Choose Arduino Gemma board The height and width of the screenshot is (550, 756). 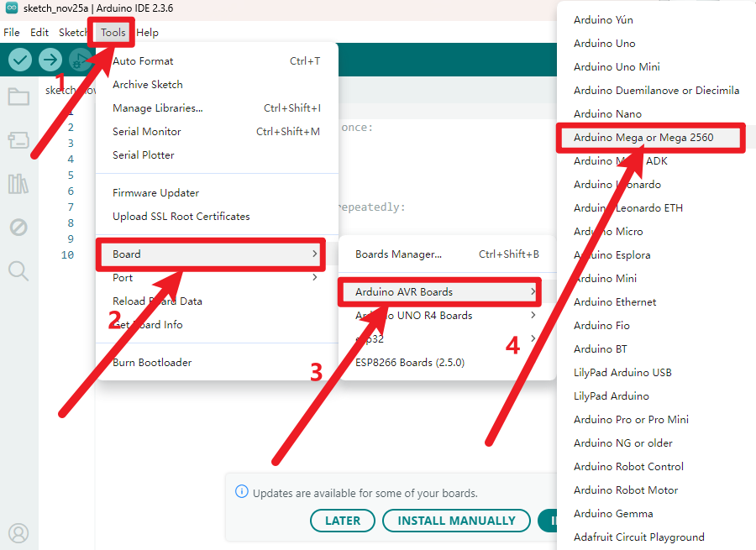[x=656, y=514]
